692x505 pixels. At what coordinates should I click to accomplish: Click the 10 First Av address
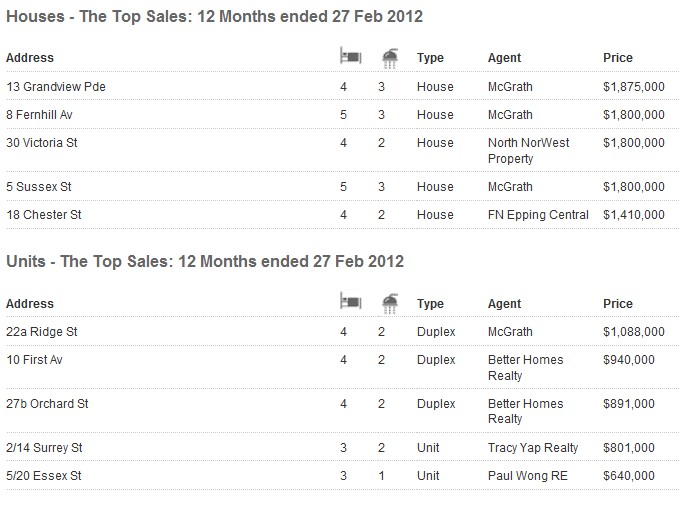tap(34, 360)
